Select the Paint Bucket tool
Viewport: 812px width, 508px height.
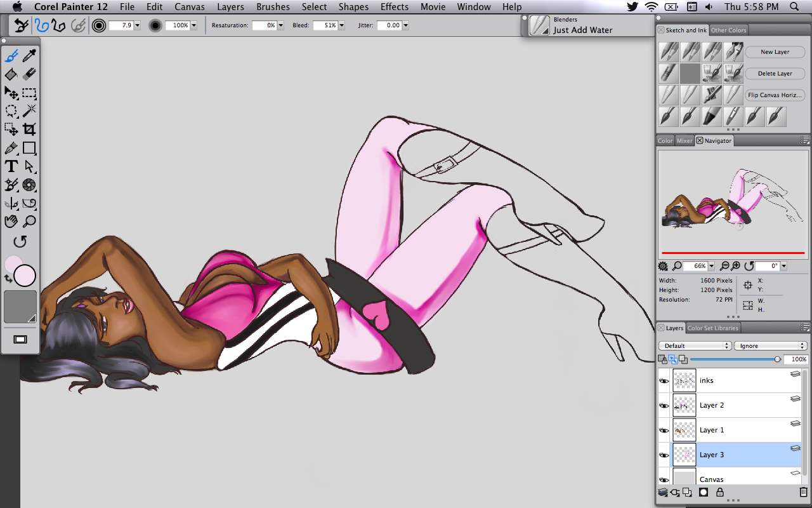(11, 74)
